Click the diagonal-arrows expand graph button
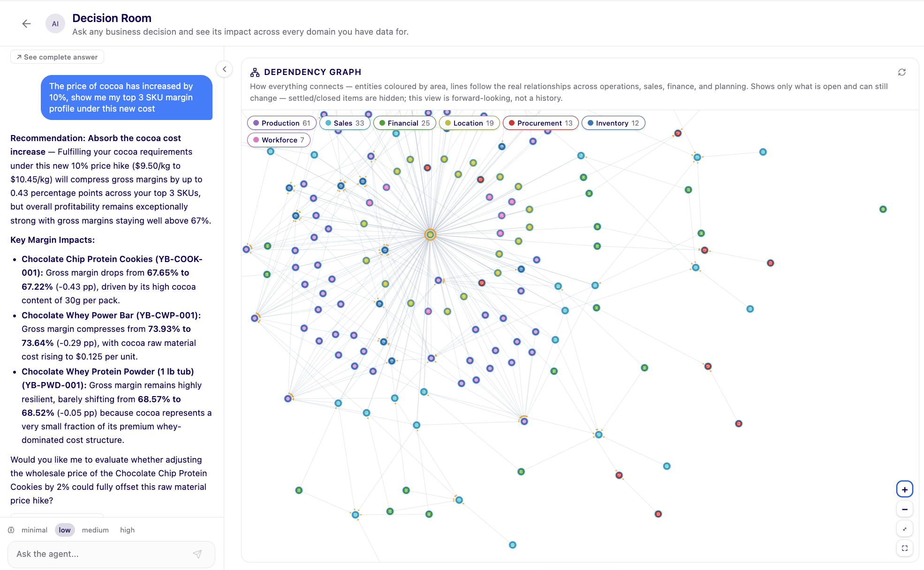Screen dimensions: 924x570 tap(905, 529)
